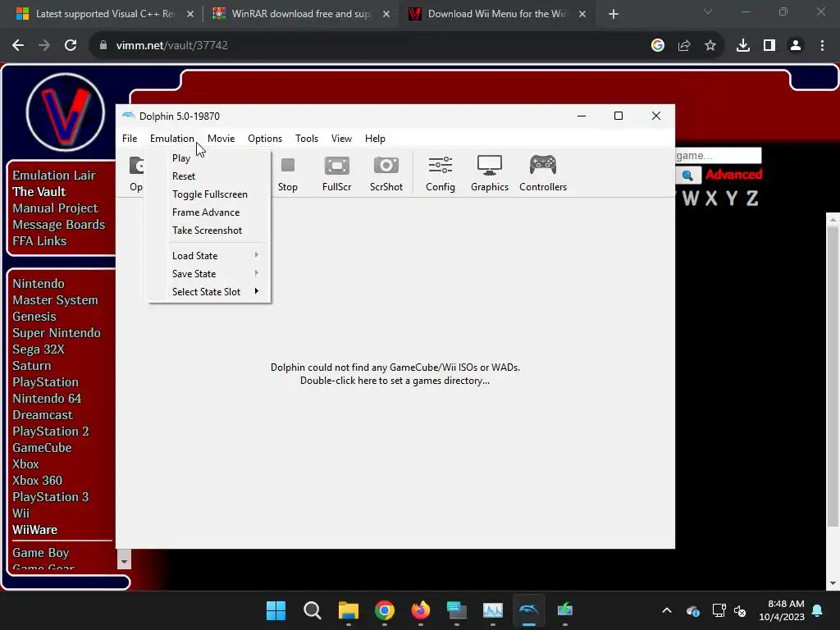Screen dimensions: 840x630
Task: Open the File menu in Dolphin
Action: tap(130, 138)
